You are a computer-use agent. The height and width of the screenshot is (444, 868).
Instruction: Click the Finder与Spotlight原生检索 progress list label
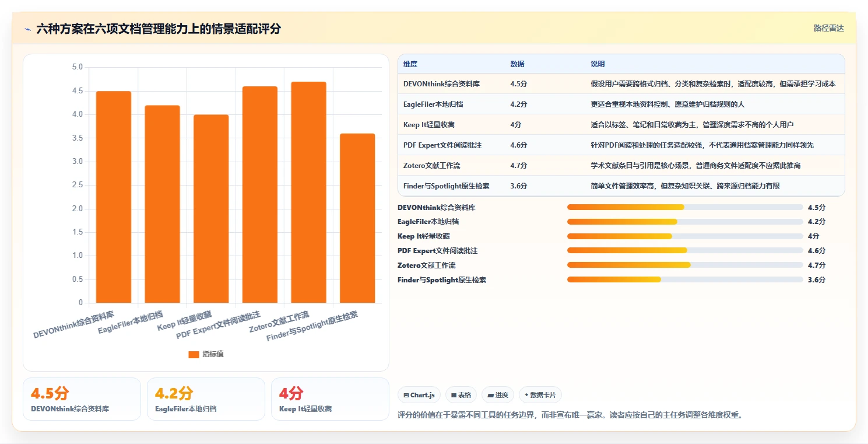tap(441, 280)
